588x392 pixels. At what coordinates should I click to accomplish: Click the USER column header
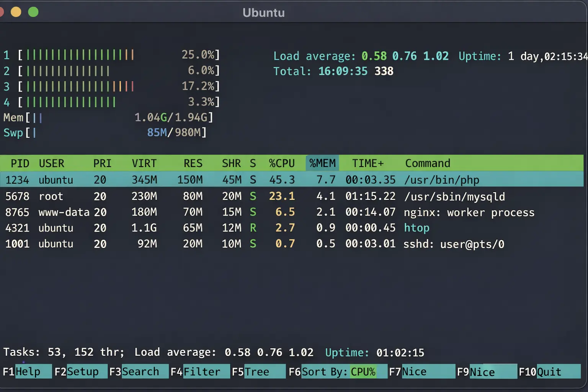pos(52,163)
